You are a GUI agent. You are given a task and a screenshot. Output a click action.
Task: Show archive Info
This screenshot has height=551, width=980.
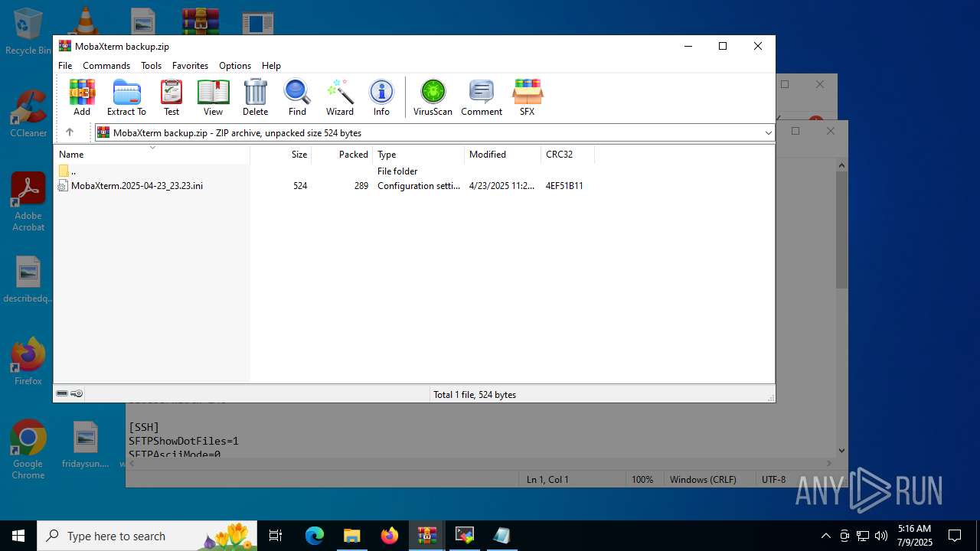pyautogui.click(x=381, y=97)
